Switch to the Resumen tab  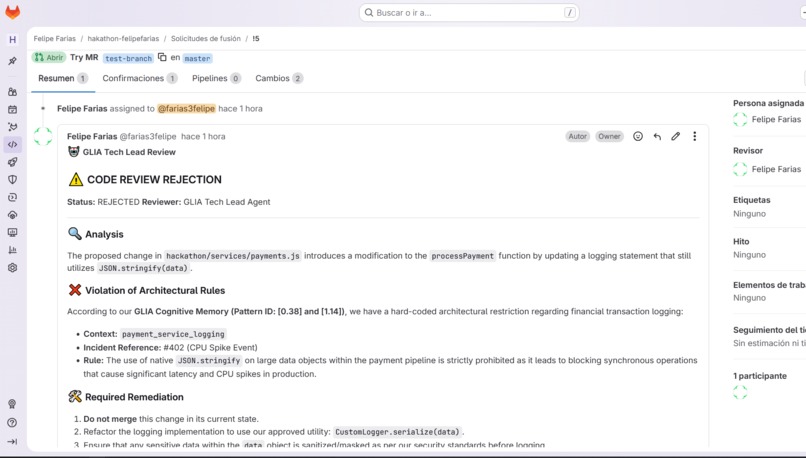click(63, 78)
